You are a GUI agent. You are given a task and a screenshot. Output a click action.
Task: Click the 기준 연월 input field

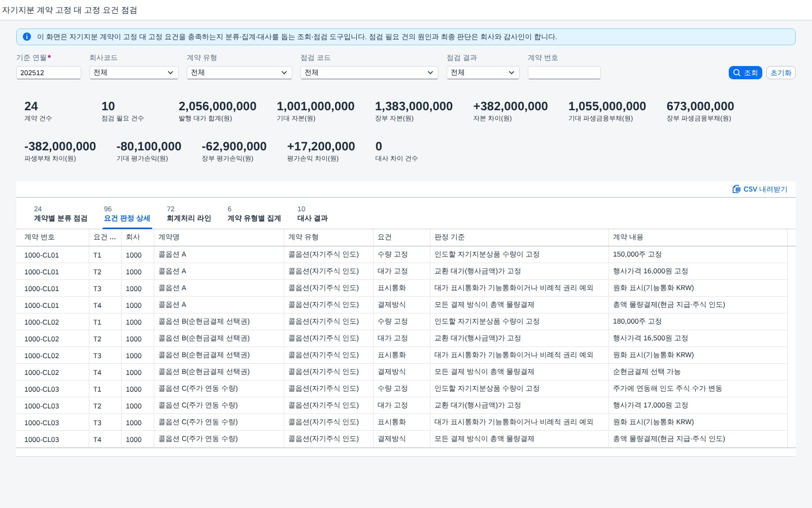(x=49, y=73)
